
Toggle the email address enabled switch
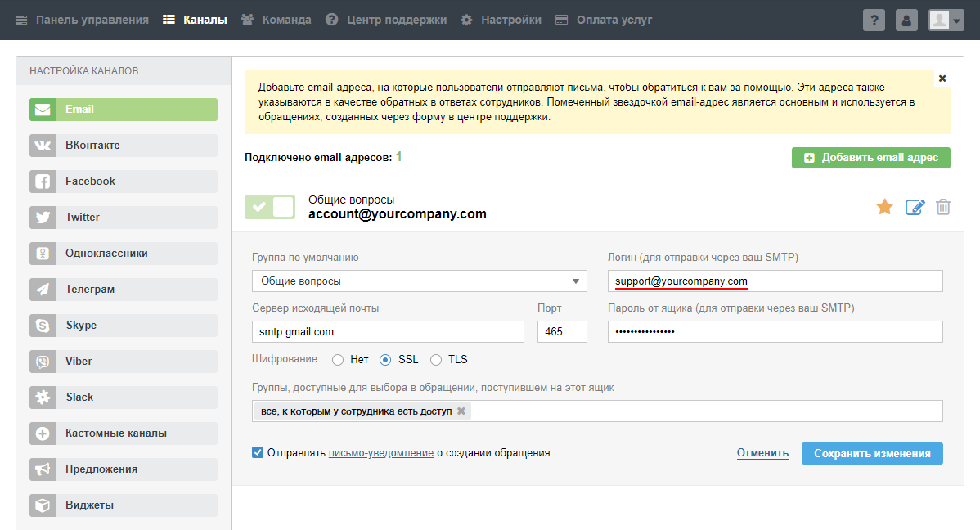point(270,207)
